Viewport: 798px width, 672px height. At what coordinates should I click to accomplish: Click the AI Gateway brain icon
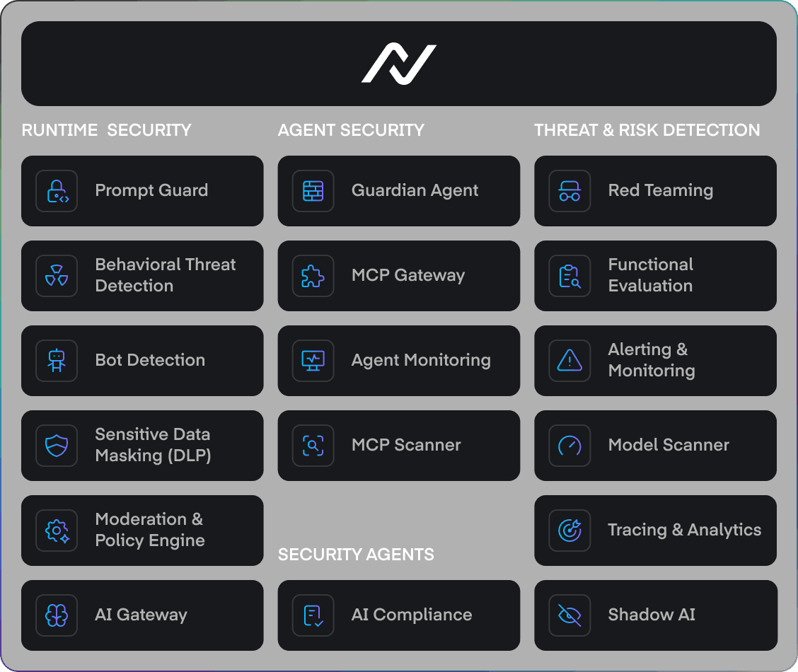pyautogui.click(x=57, y=615)
